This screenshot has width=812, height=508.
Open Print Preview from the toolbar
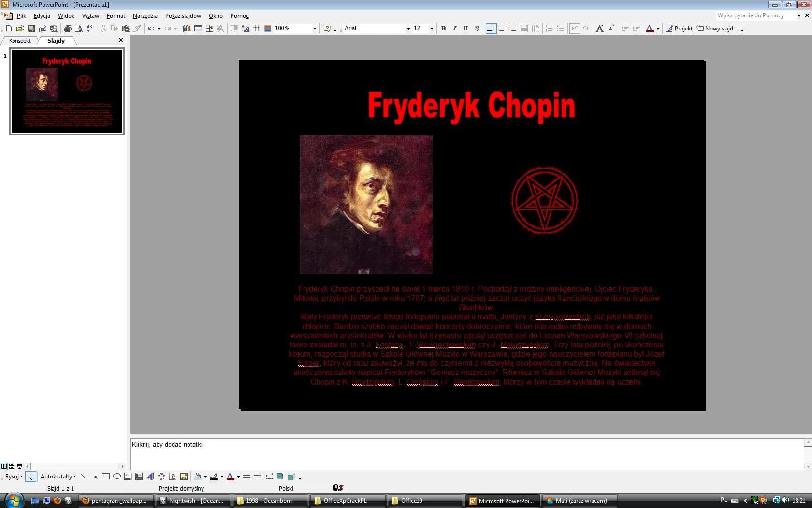pos(78,29)
